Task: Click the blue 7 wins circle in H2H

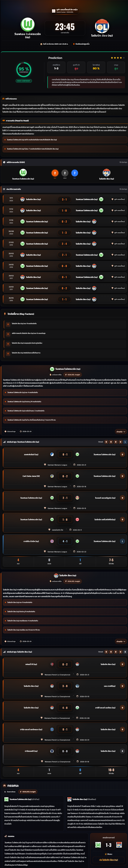Action: pos(75,173)
